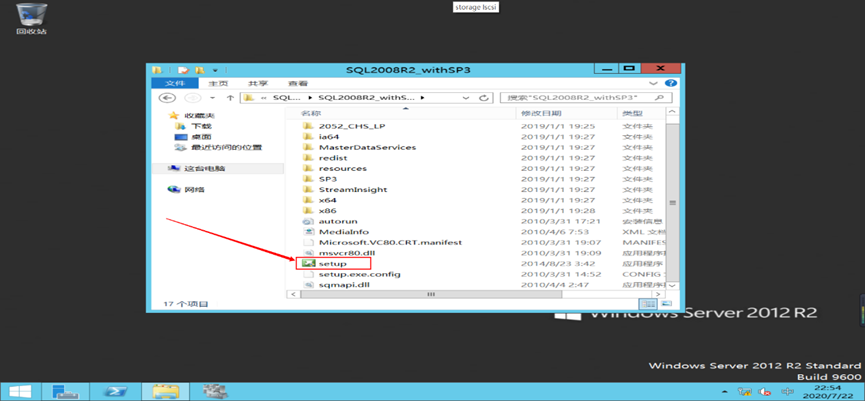Launch PowerShell from the taskbar
Image resolution: width=865 pixels, height=401 pixels.
(116, 392)
